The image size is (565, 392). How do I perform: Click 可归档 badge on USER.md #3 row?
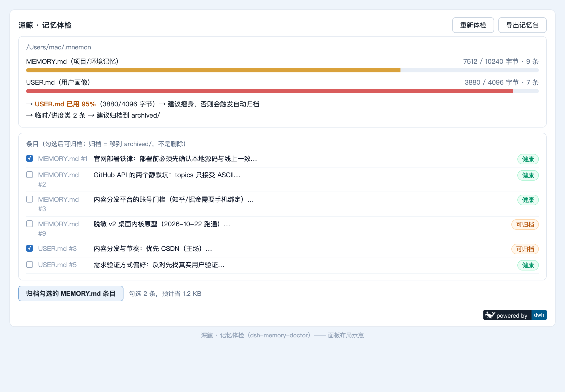(525, 249)
